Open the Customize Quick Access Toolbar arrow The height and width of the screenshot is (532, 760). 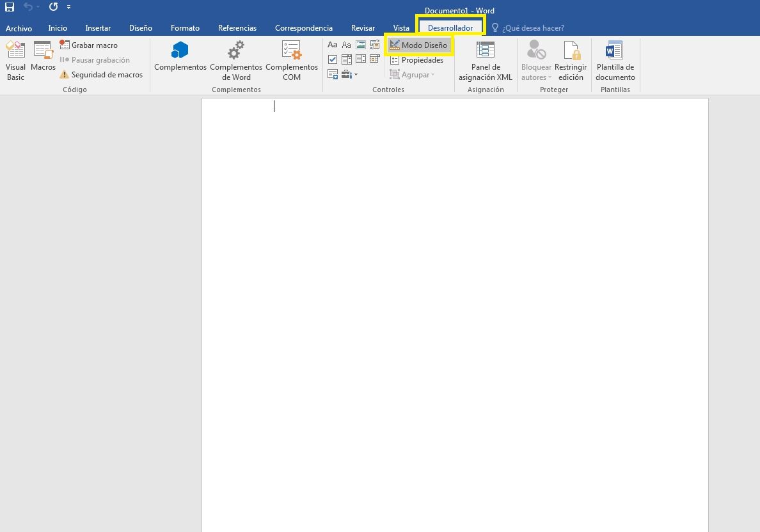point(69,8)
